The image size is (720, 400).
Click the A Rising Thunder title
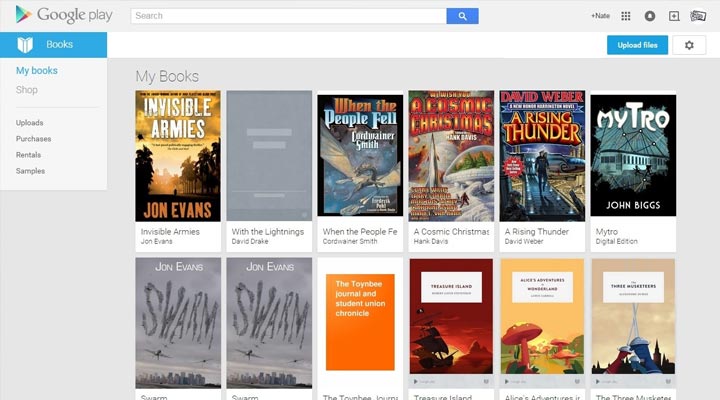point(536,231)
